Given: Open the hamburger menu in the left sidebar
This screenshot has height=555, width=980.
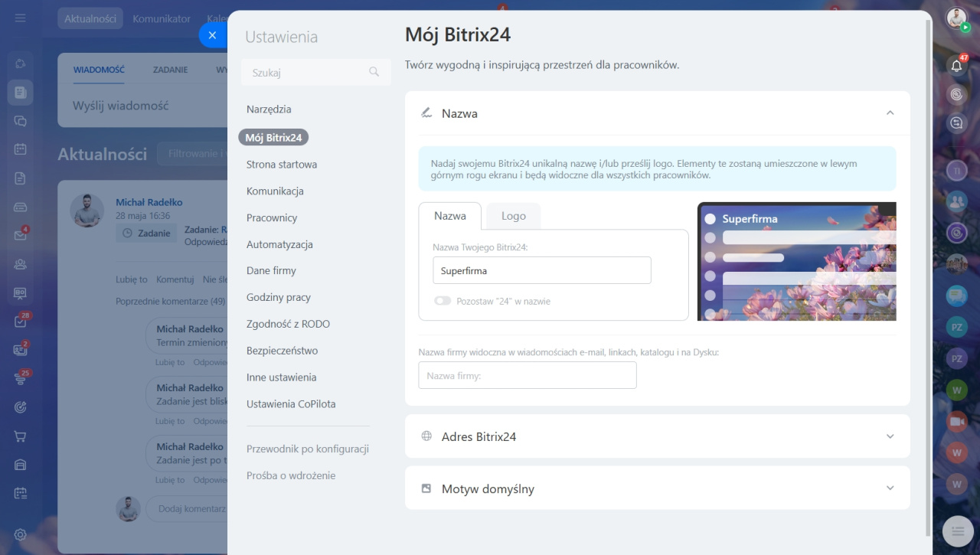Looking at the screenshot, I should pos(21,18).
